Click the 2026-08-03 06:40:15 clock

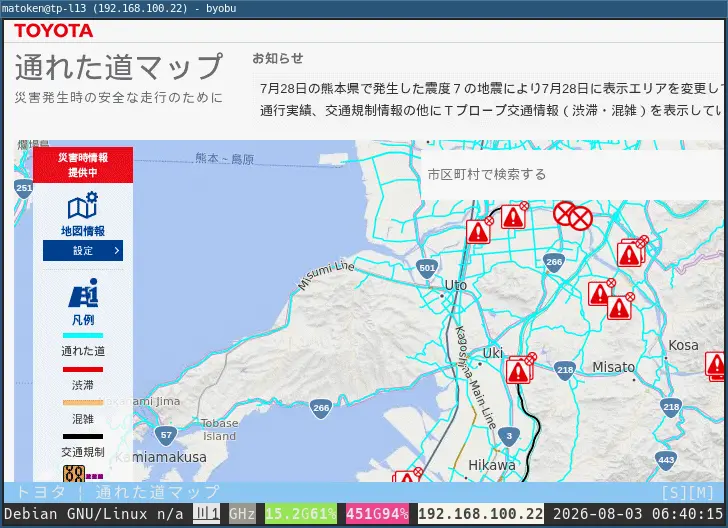[638, 514]
